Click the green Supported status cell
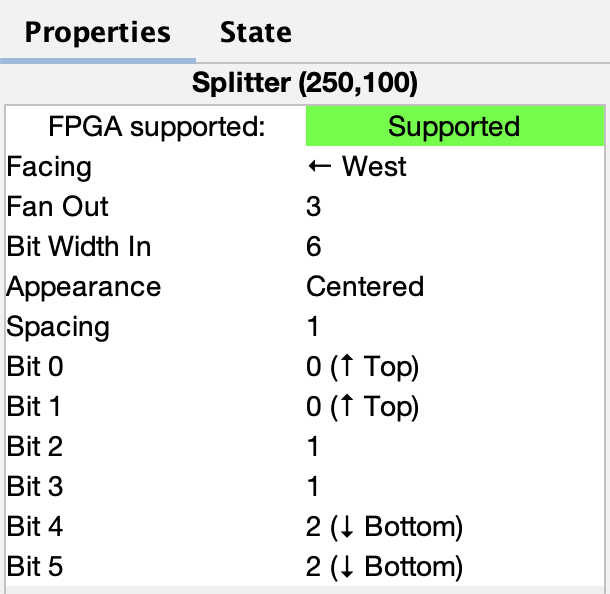Screen dimensions: 610x594 click(x=454, y=127)
